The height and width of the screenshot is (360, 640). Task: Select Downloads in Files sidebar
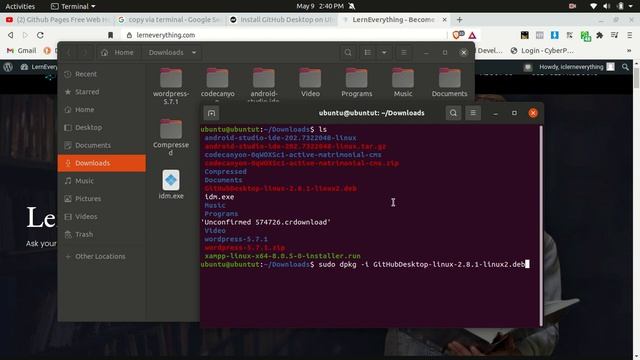point(102,163)
